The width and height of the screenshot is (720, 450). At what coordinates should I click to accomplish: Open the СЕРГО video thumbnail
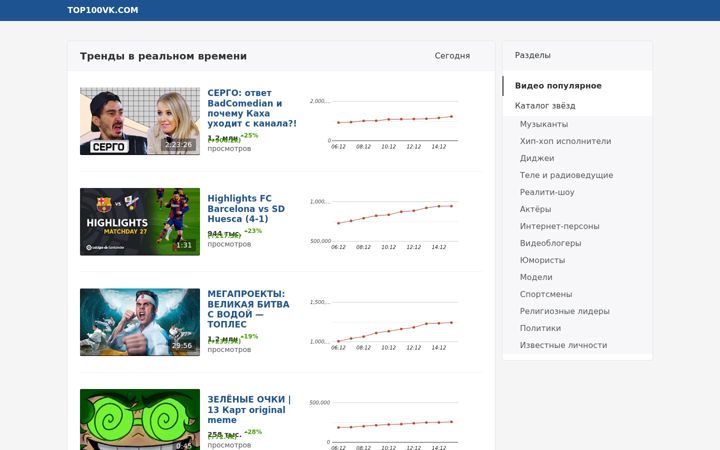140,121
